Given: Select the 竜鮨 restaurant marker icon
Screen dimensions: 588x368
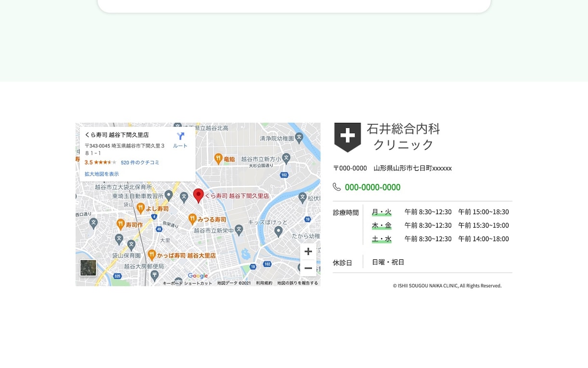Looking at the screenshot, I should tap(218, 158).
